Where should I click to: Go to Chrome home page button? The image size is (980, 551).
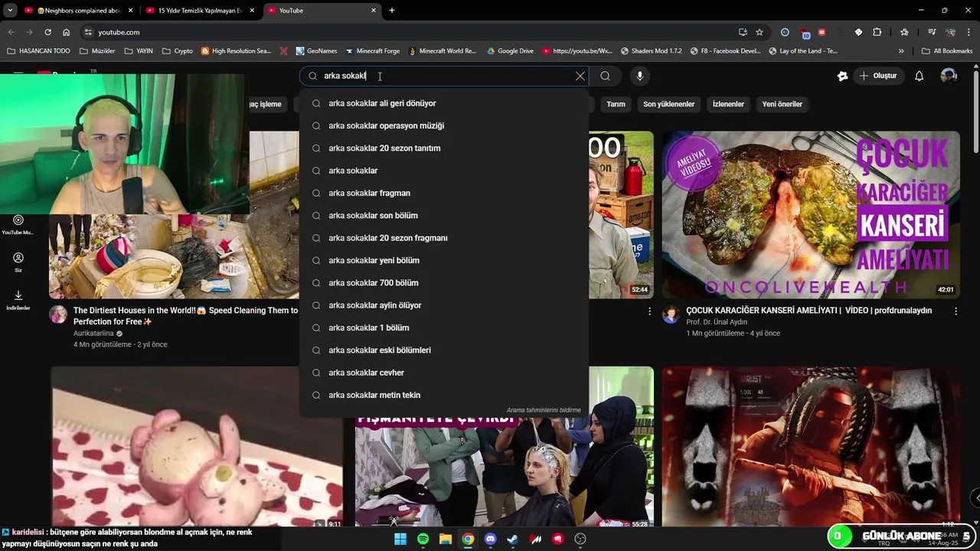66,32
